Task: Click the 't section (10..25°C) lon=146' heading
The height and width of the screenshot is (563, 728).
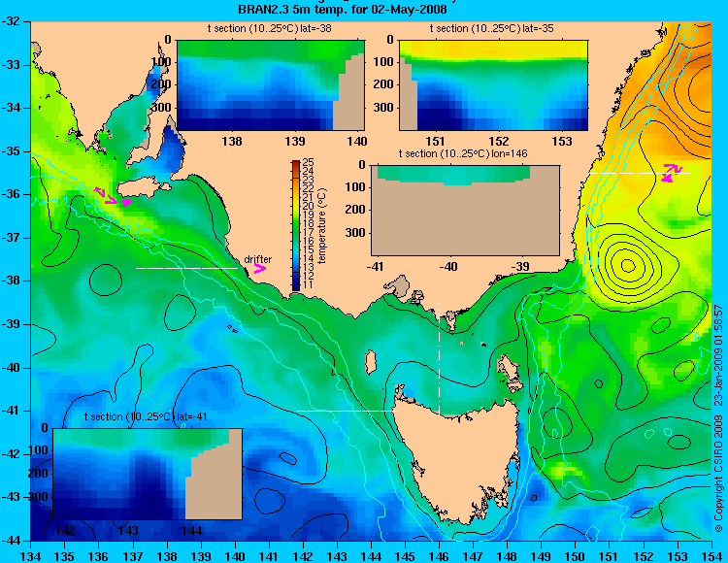Action: pyautogui.click(x=463, y=153)
